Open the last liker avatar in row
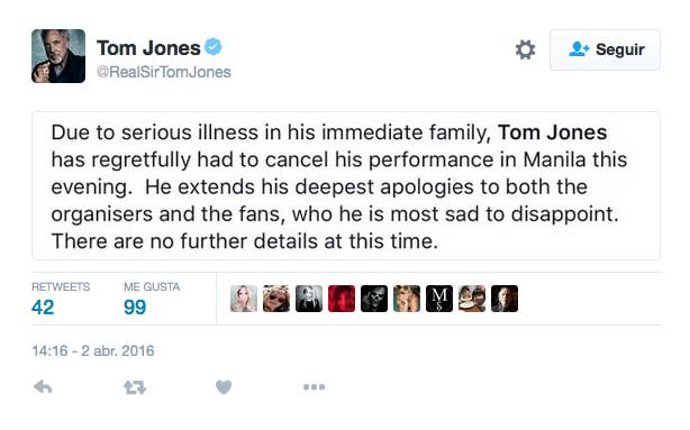Screen dimensions: 690x430 tap(504, 299)
